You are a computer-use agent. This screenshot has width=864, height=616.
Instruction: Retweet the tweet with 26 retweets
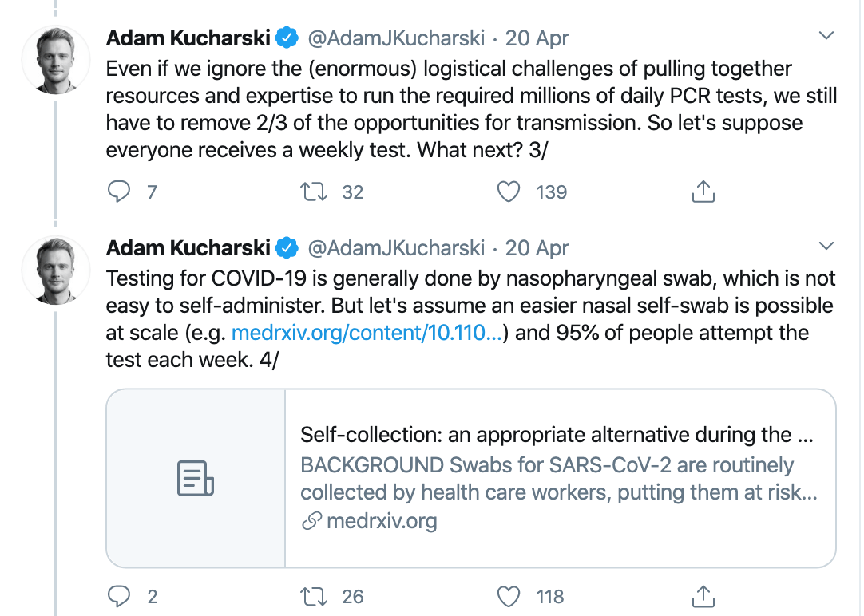309,595
